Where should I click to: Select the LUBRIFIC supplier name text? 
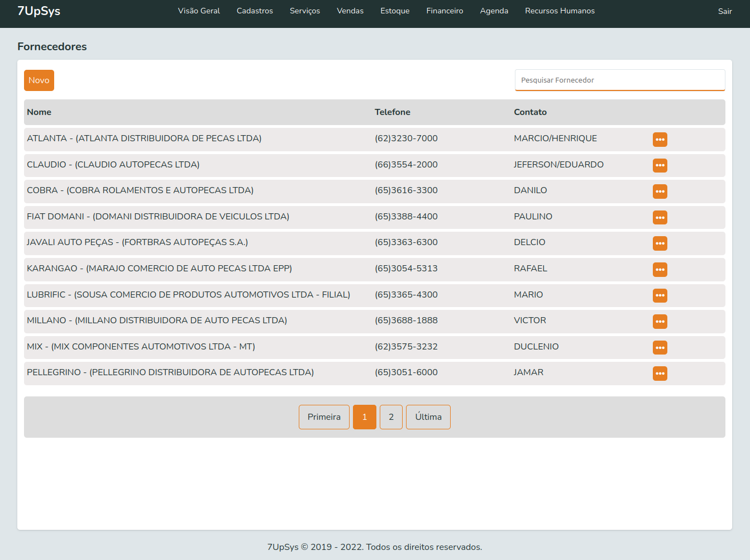coord(189,295)
